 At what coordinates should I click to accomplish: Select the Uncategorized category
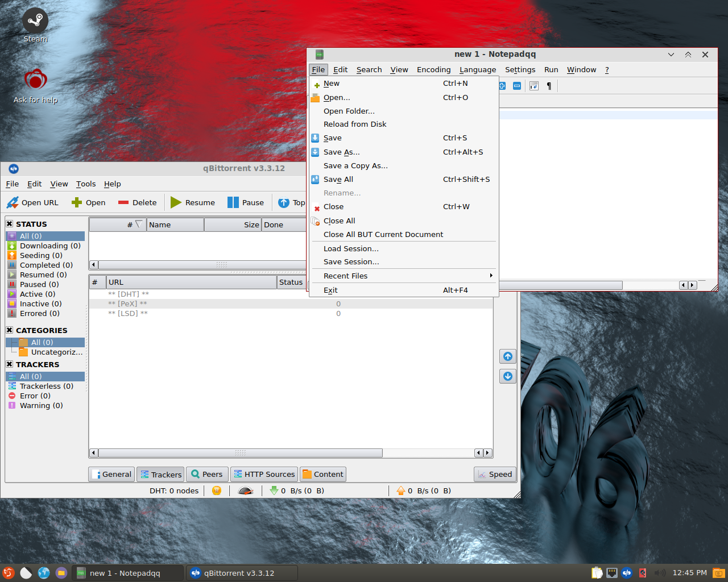[x=51, y=352]
